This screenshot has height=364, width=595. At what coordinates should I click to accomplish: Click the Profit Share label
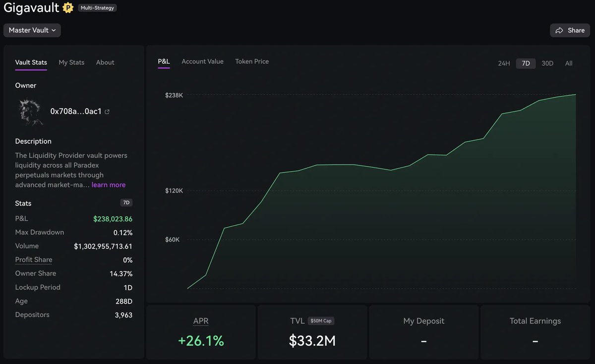point(34,260)
